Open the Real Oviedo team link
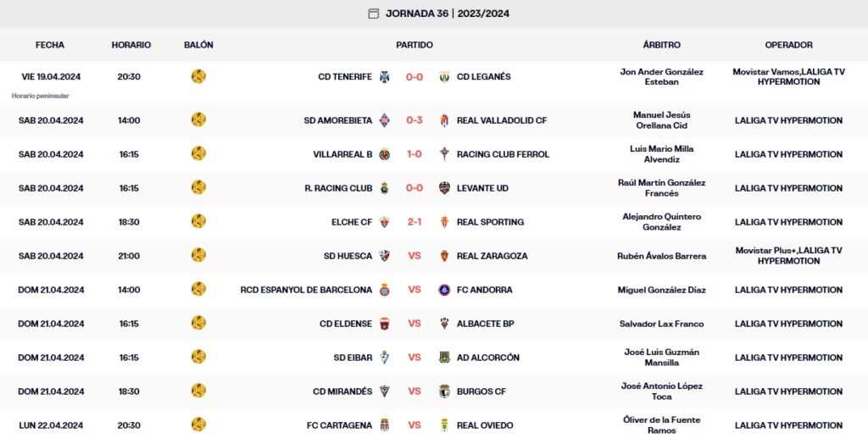Viewport: 868px width, 444px height. tap(481, 425)
